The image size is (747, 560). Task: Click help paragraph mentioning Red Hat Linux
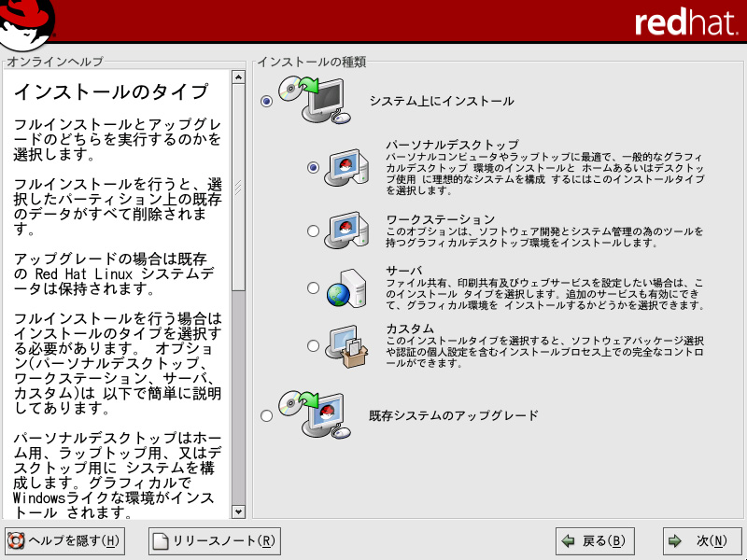[x=114, y=273]
